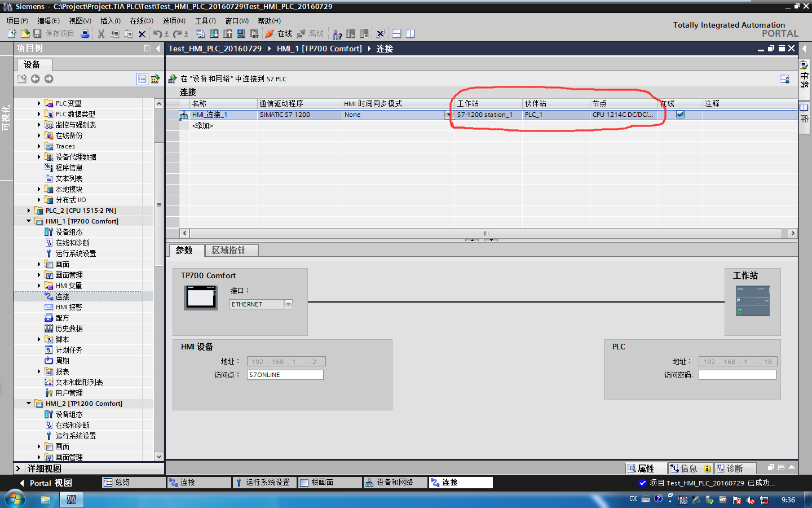Image resolution: width=812 pixels, height=508 pixels.
Task: Click the accessible devices search icon
Action: tap(337, 34)
